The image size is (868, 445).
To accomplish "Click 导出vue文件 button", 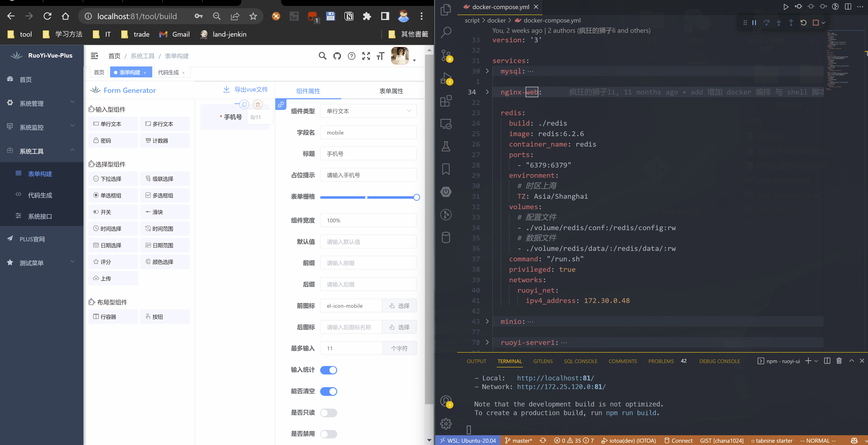I will (246, 90).
